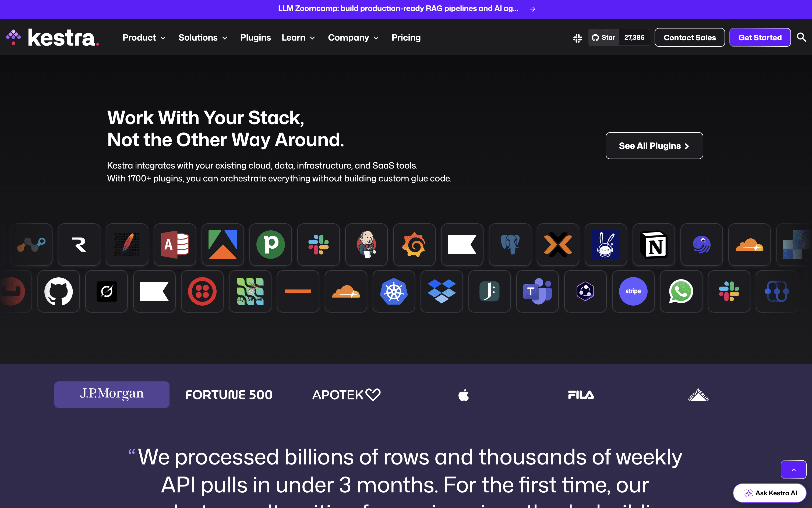The image size is (812, 508).
Task: Select the Jenkins plugin icon
Action: tap(366, 244)
